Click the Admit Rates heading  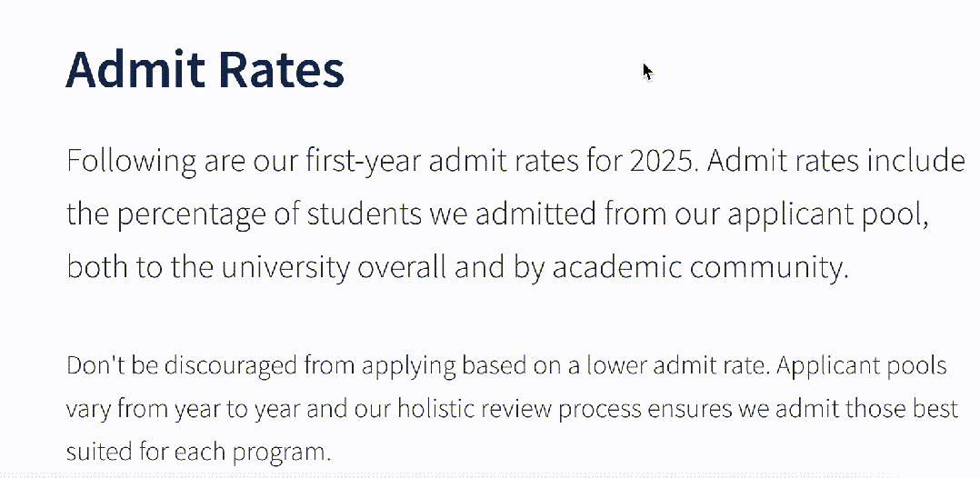click(205, 68)
